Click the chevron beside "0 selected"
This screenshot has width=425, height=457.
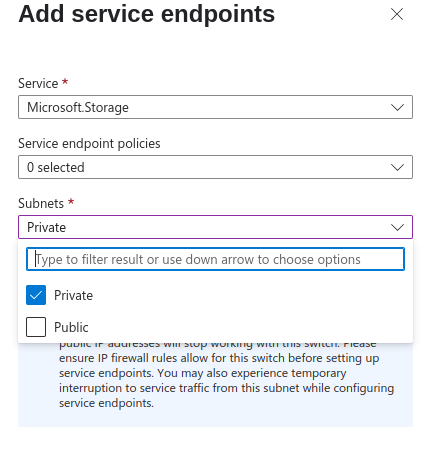397,167
